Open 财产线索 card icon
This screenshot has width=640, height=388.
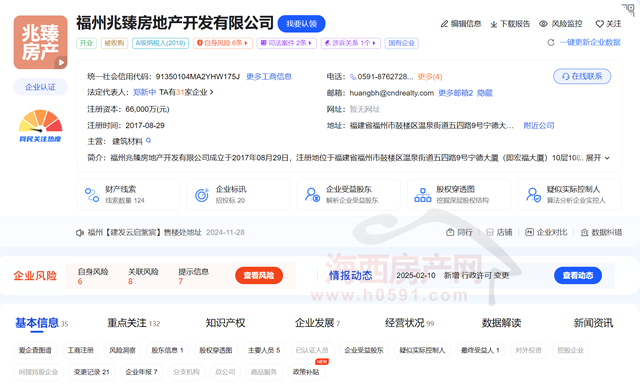[91, 195]
